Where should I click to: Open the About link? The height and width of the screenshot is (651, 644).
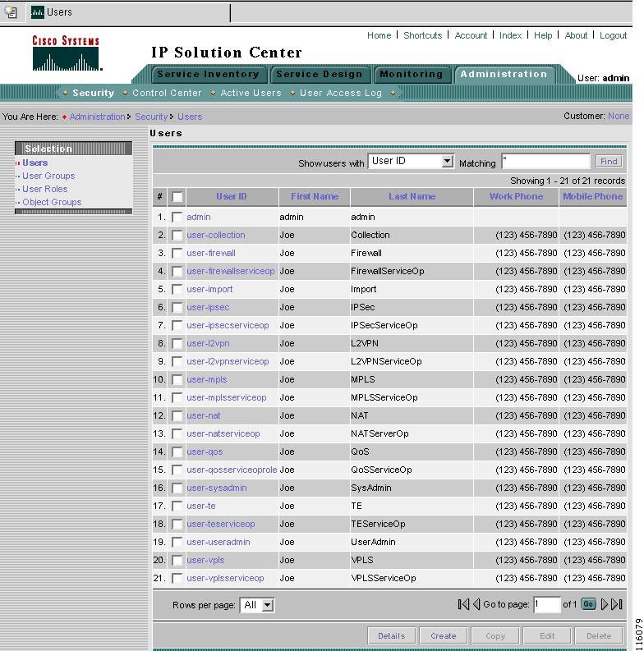[x=576, y=35]
